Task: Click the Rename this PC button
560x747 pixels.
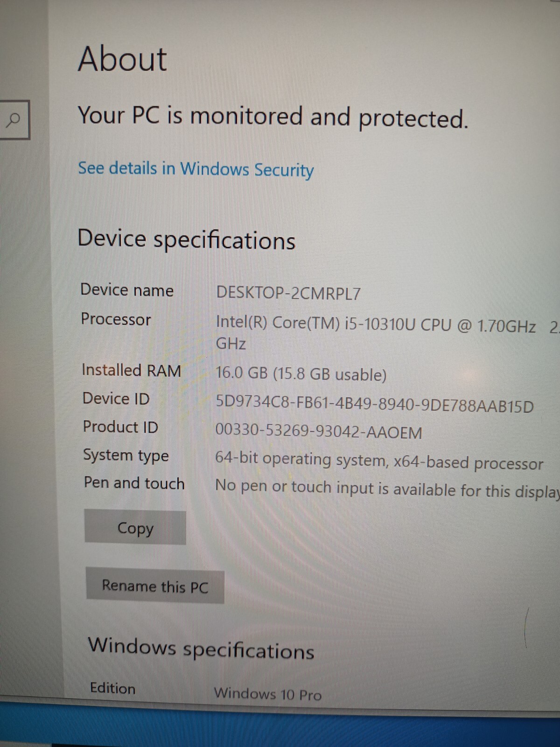Action: (155, 586)
